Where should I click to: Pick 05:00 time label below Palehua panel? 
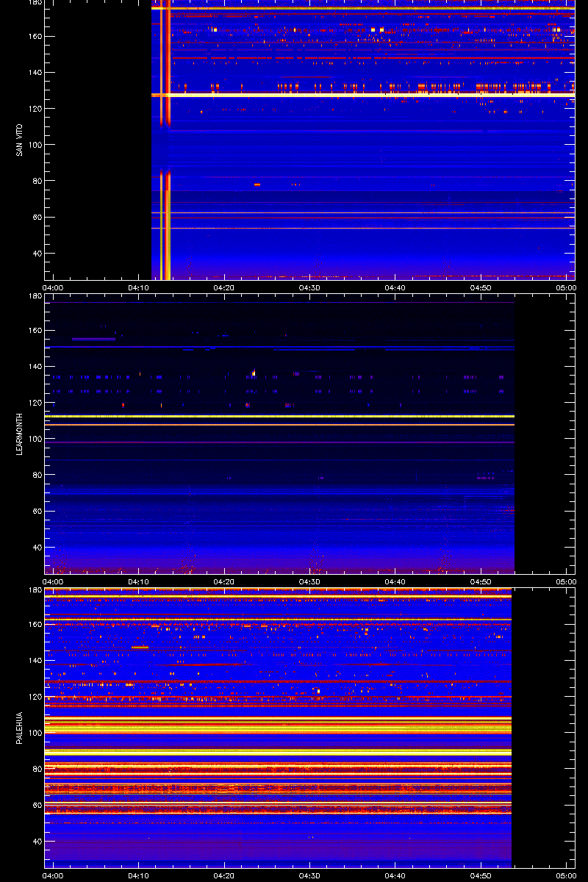point(565,875)
